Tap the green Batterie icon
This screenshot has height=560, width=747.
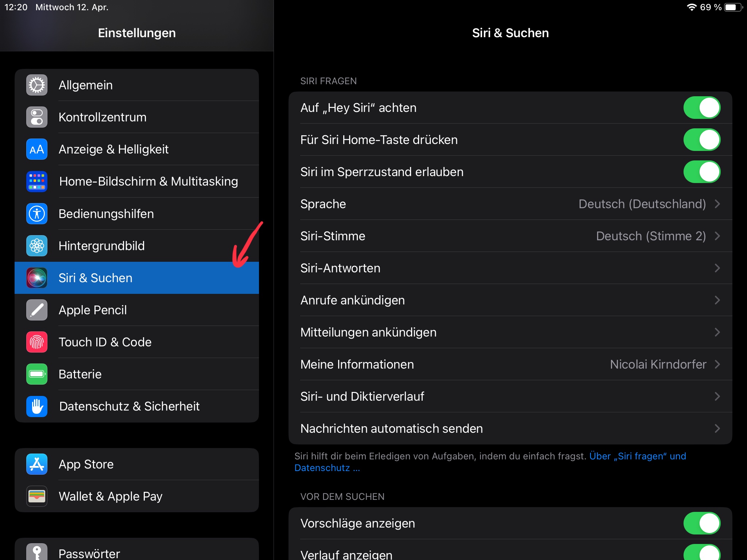pos(37,374)
